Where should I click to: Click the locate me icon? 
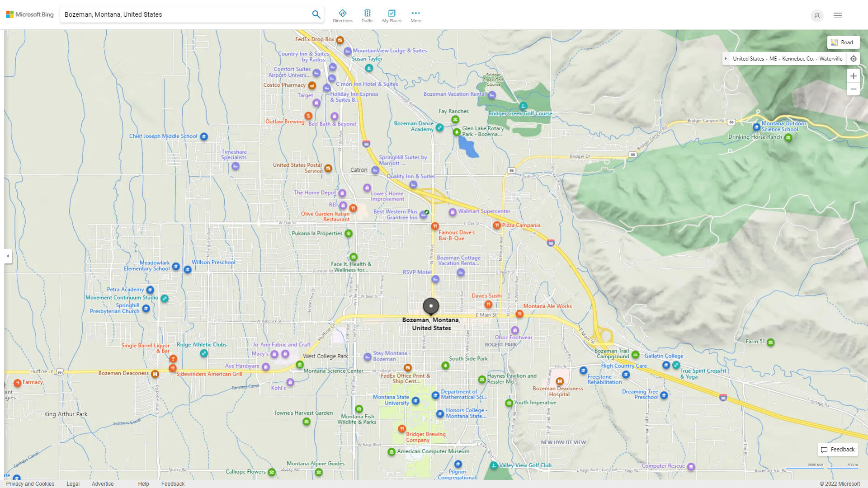coord(853,59)
